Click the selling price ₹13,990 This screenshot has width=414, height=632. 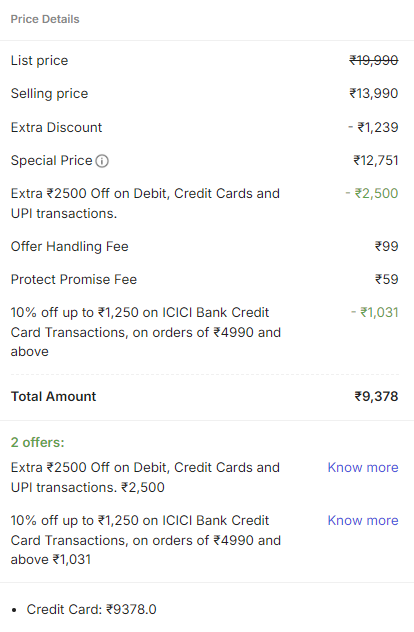374,94
